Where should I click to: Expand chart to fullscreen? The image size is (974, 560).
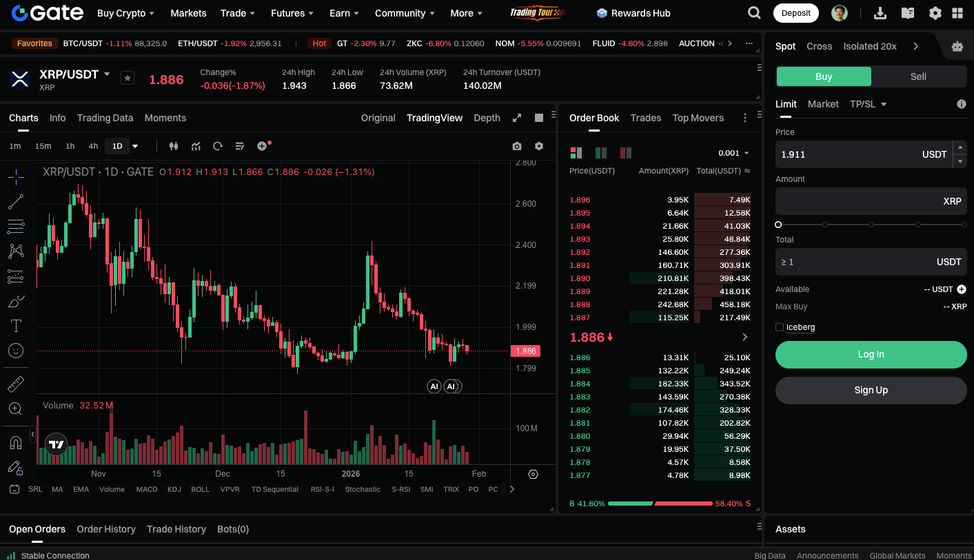point(517,118)
